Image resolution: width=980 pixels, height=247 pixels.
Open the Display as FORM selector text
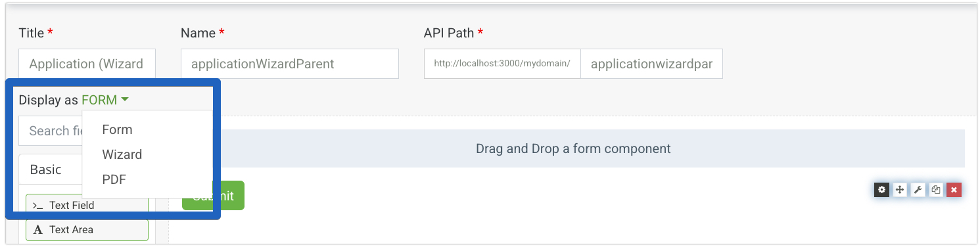click(x=74, y=100)
